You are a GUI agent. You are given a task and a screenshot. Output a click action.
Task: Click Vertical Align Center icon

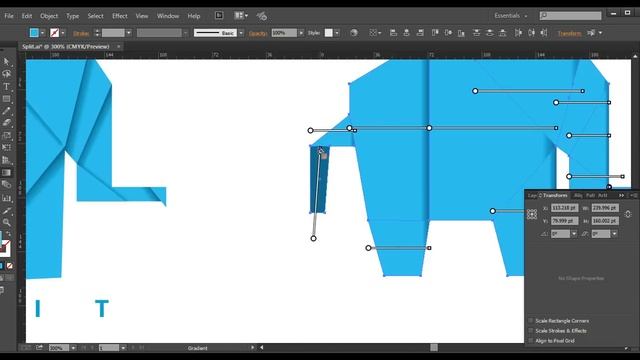[448, 33]
